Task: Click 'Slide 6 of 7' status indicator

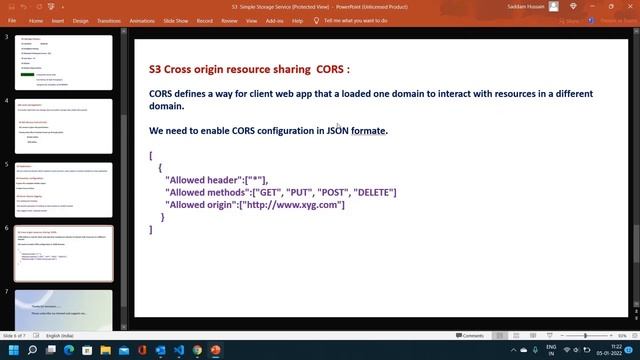Action: click(14, 336)
